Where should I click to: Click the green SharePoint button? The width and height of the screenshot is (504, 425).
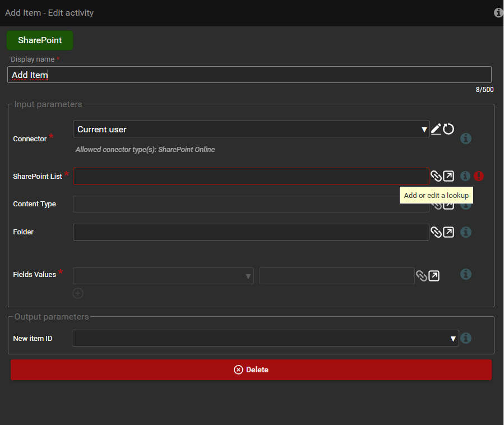40,40
